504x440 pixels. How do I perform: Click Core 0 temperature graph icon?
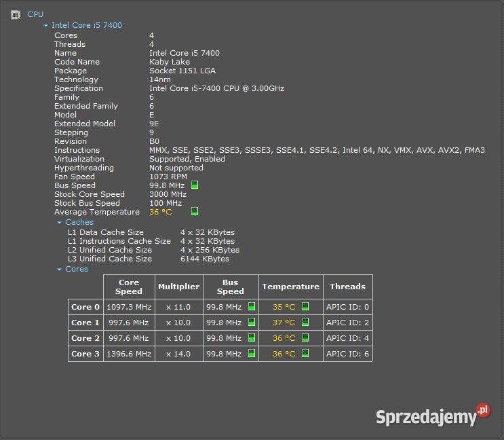click(305, 306)
